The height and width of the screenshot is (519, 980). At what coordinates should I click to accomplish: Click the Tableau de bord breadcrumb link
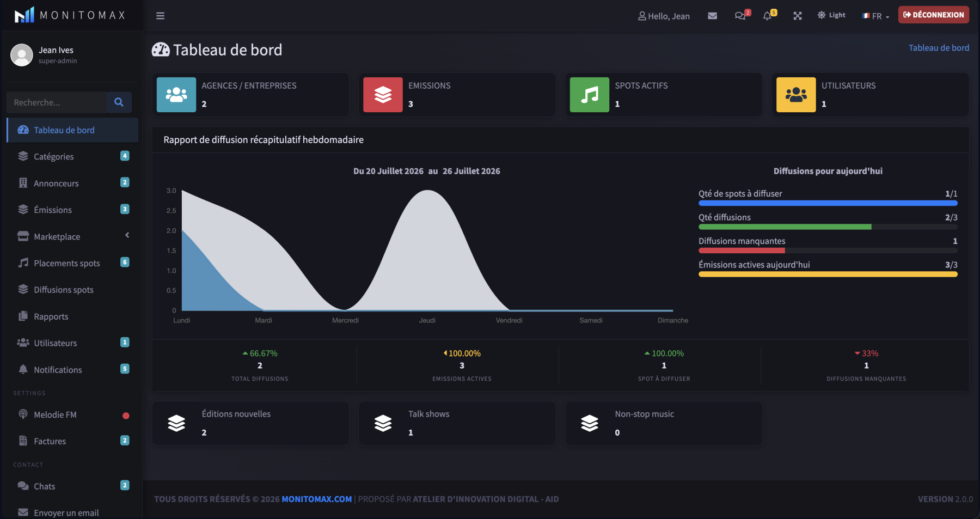click(x=939, y=48)
